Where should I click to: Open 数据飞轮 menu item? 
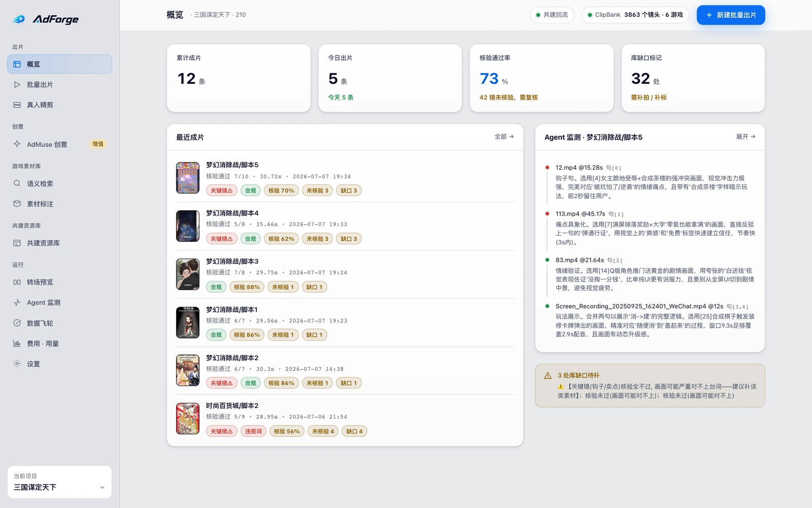[x=59, y=323]
